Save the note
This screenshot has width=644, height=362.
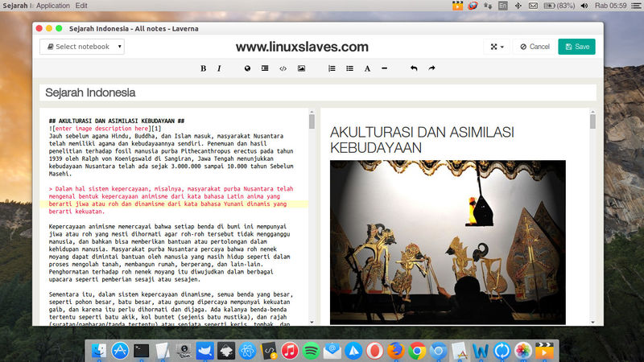576,47
